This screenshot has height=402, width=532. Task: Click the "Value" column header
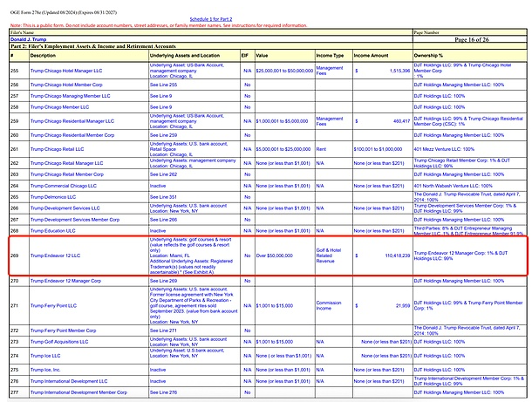click(x=262, y=55)
